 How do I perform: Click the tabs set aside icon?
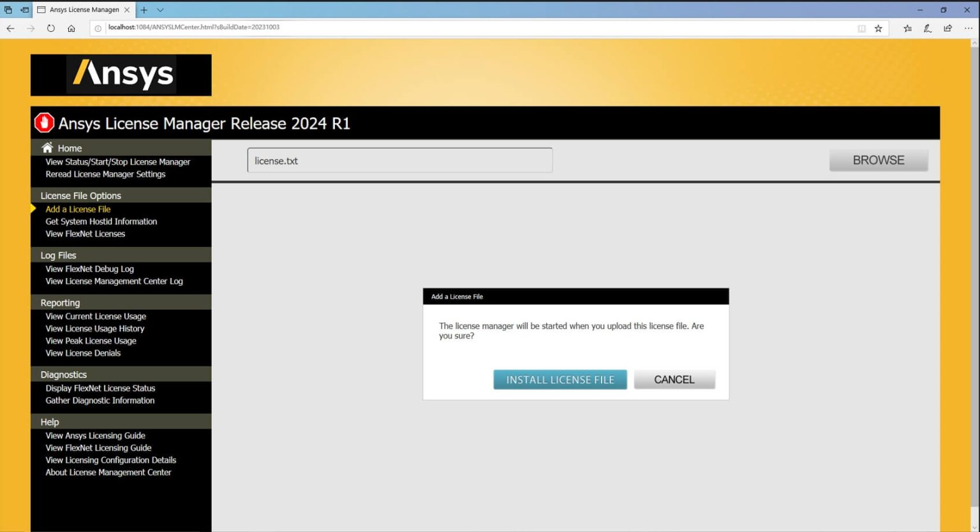tap(8, 10)
